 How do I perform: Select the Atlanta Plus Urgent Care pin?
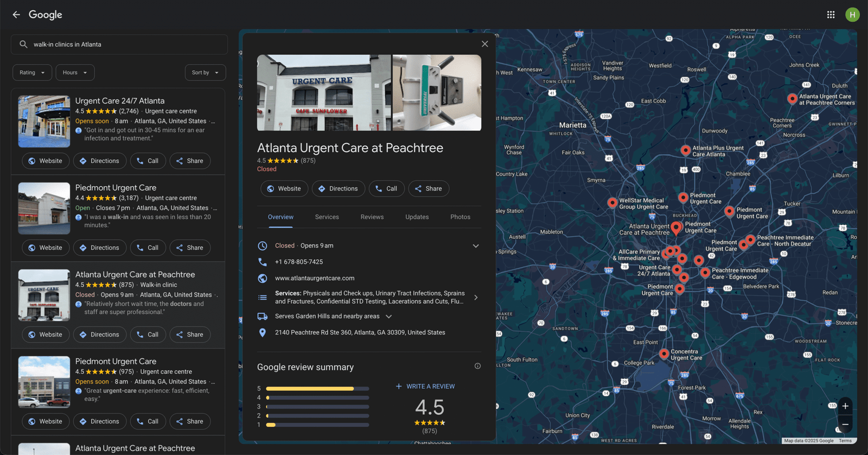point(686,150)
